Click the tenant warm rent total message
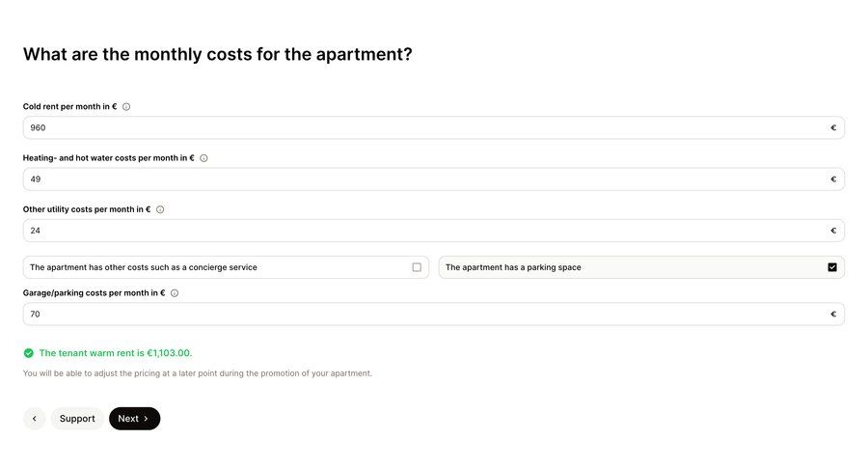The height and width of the screenshot is (467, 868). coord(116,353)
